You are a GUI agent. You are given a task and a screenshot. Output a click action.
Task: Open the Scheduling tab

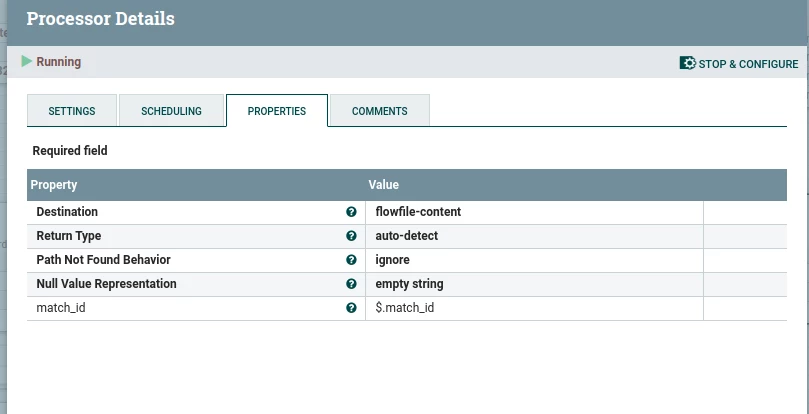point(171,110)
